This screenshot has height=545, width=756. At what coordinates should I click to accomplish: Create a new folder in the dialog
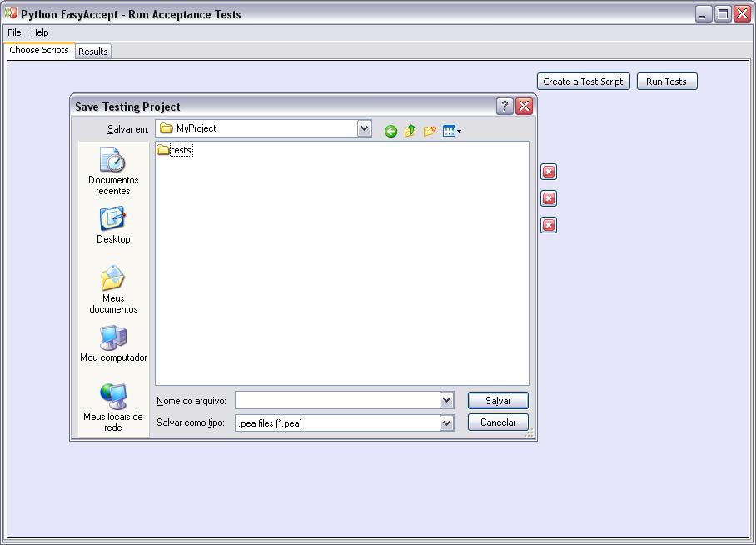tap(430, 131)
